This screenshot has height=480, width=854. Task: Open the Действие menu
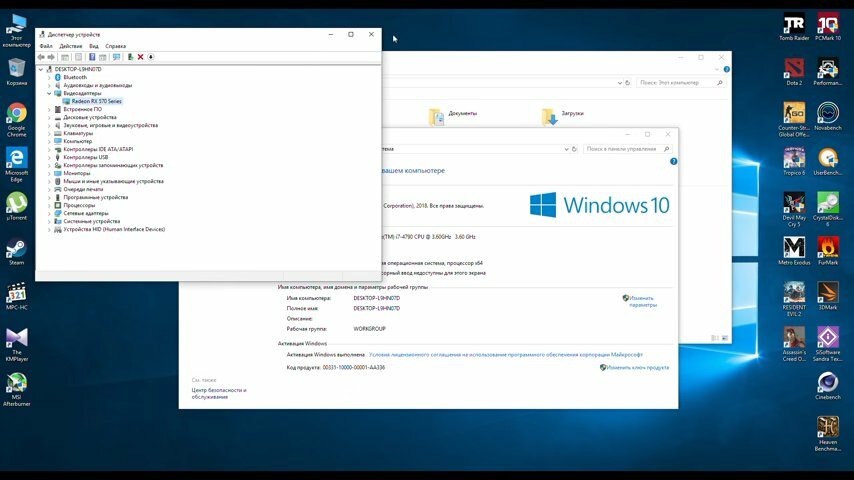pos(71,46)
